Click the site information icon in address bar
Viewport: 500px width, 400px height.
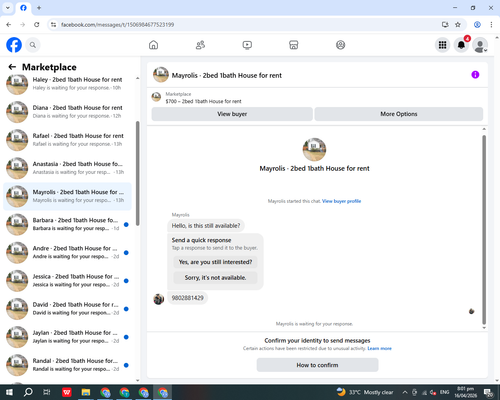pyautogui.click(x=53, y=25)
